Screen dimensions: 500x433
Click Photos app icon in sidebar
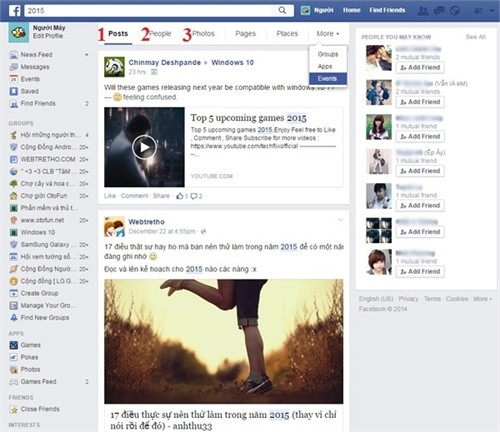coord(13,369)
